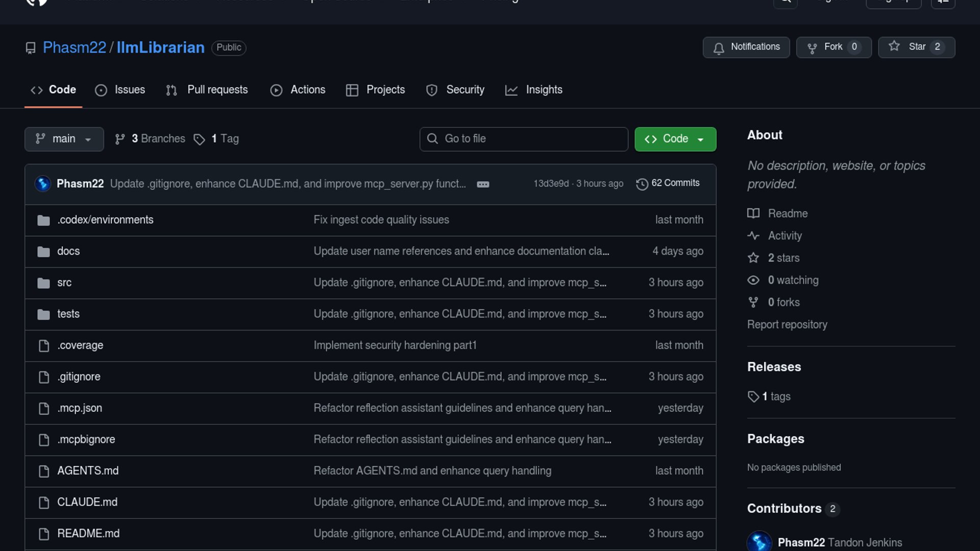Open the commit message ellipsis expander
This screenshot has width=980, height=551.
483,184
